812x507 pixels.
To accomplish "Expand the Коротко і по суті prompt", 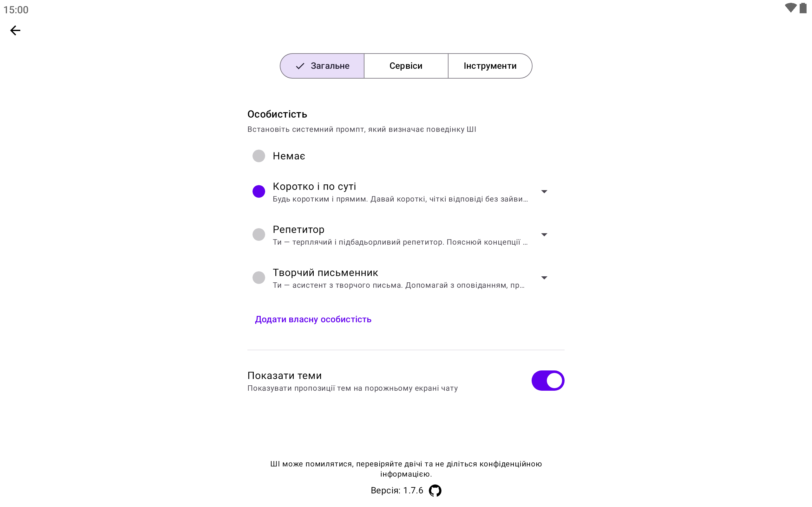I will click(544, 191).
